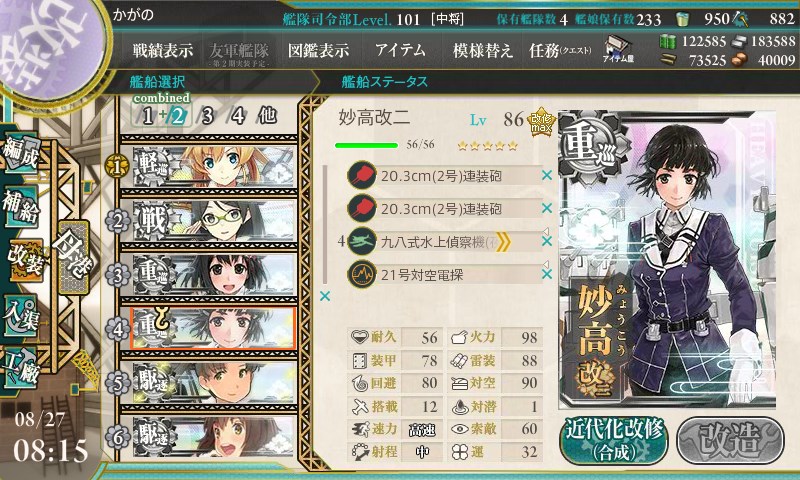Switch to fleet 4 tab
Image resolution: width=800 pixels, height=480 pixels.
[238, 116]
